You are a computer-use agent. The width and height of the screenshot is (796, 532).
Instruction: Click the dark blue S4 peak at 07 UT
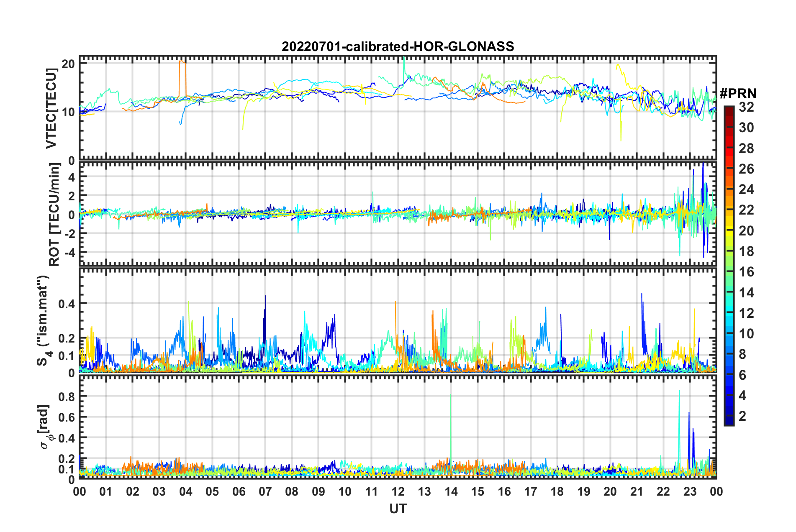pos(265,326)
